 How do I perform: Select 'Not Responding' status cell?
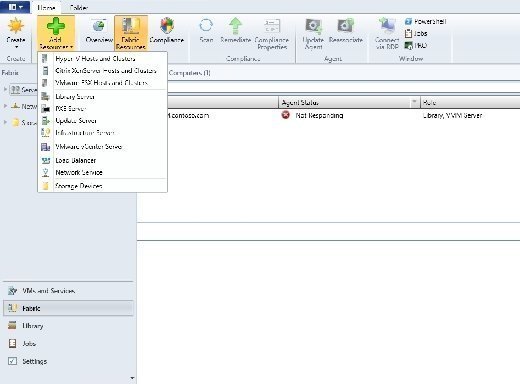pyautogui.click(x=319, y=115)
